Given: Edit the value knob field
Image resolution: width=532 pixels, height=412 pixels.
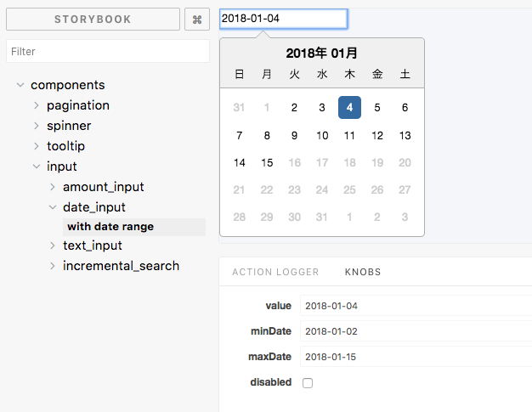Looking at the screenshot, I should 416,306.
